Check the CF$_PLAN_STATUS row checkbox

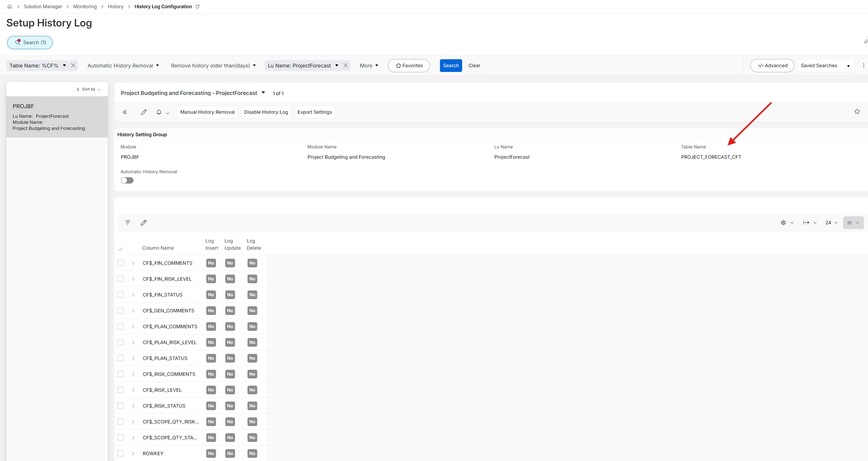coord(121,358)
